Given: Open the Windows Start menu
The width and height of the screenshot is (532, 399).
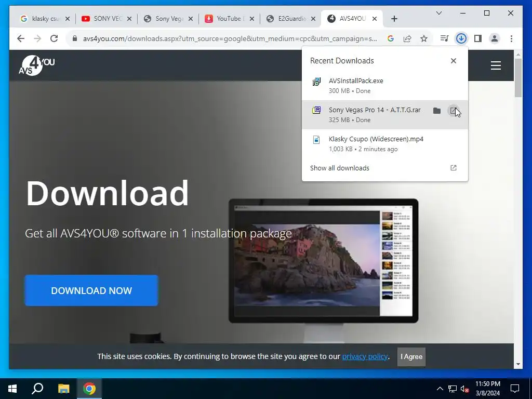Looking at the screenshot, I should [x=12, y=389].
